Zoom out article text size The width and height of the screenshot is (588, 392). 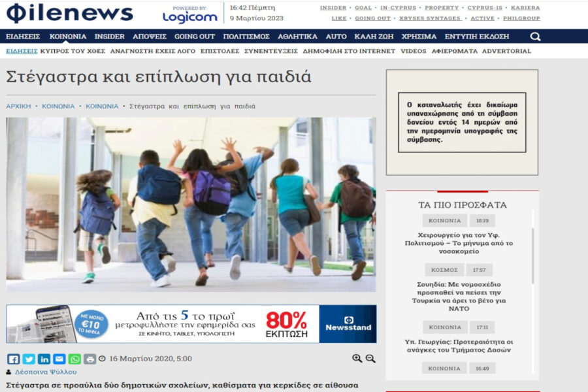[x=370, y=358]
